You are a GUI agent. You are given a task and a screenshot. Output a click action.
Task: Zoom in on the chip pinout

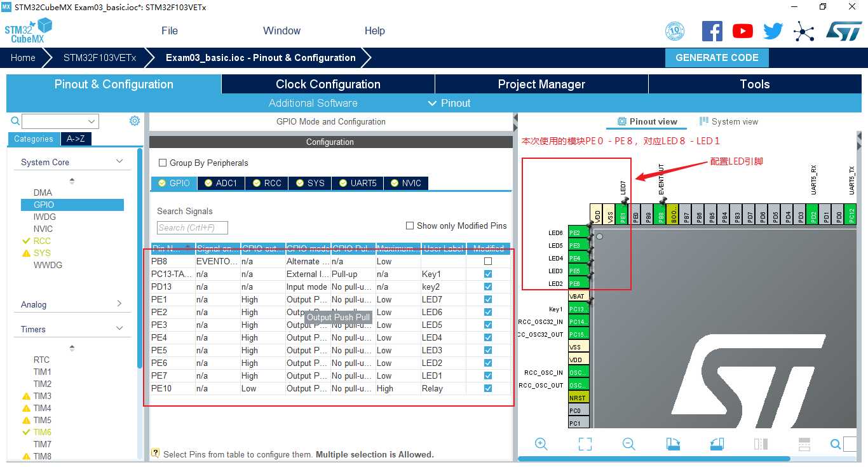click(541, 444)
